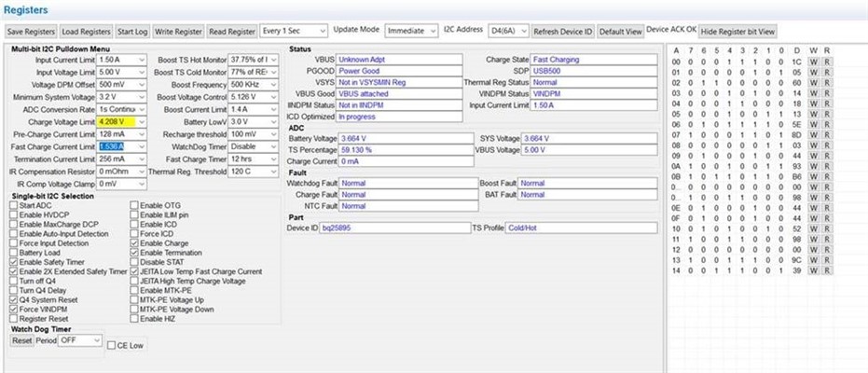Open the Input Voltage Limit dropdown

(121, 72)
